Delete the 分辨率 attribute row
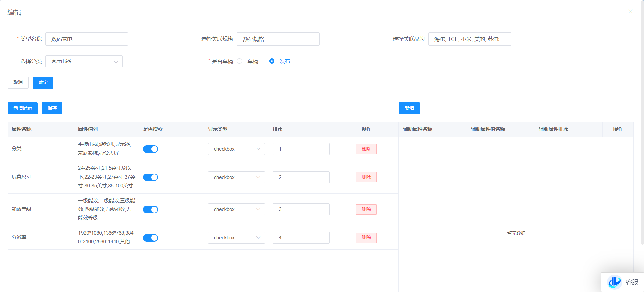The width and height of the screenshot is (644, 292). click(366, 238)
